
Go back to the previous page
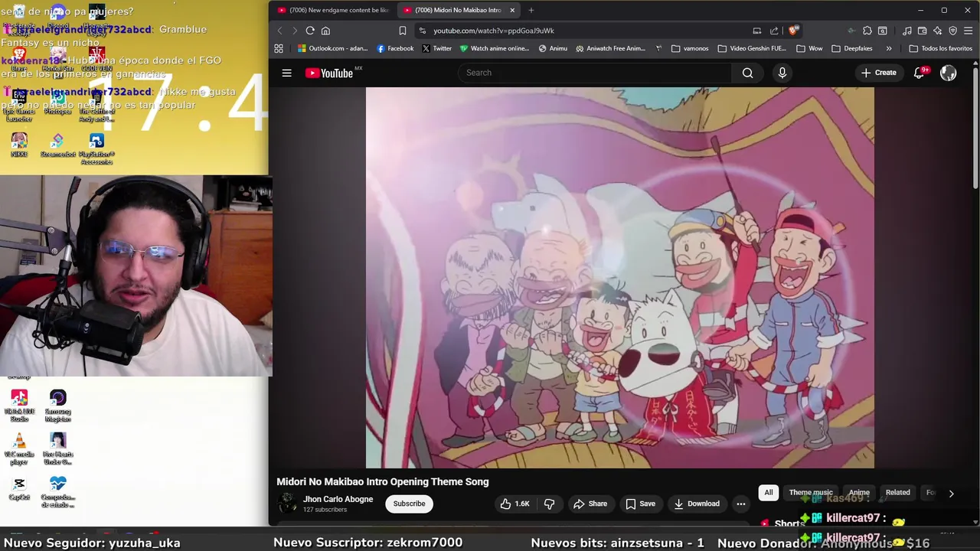(x=279, y=31)
